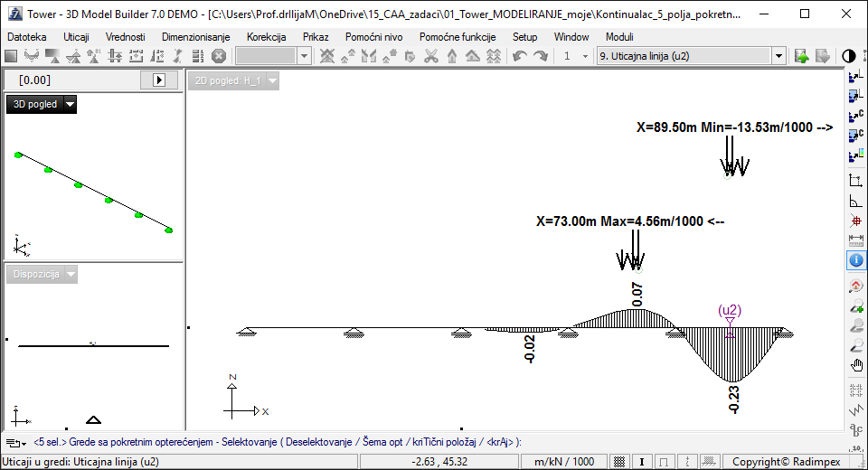Screen dimensions: 868x470
Task: Click the blue Info icon in right toolbar
Action: pyautogui.click(x=856, y=261)
